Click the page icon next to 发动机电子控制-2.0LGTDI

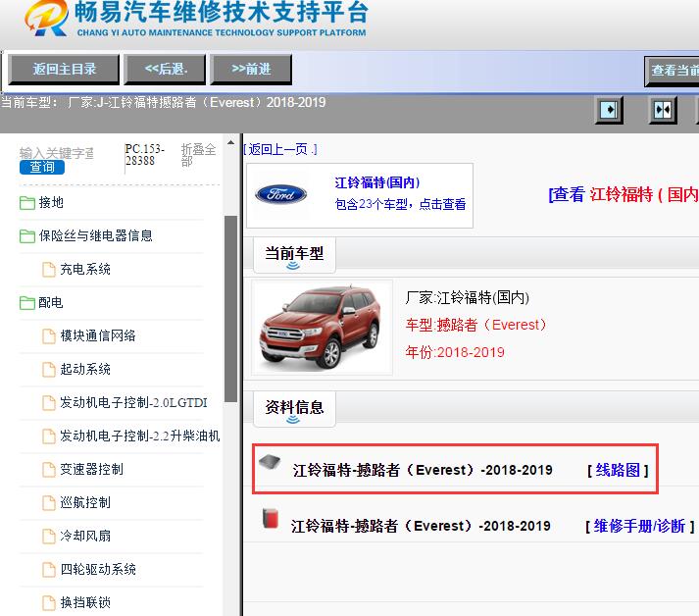[x=49, y=403]
